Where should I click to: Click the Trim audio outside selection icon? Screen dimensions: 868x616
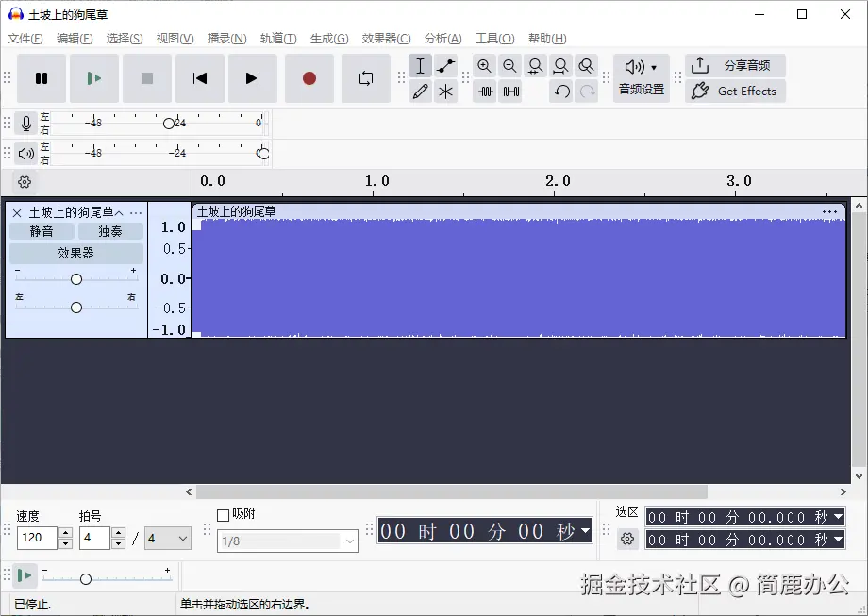click(484, 92)
